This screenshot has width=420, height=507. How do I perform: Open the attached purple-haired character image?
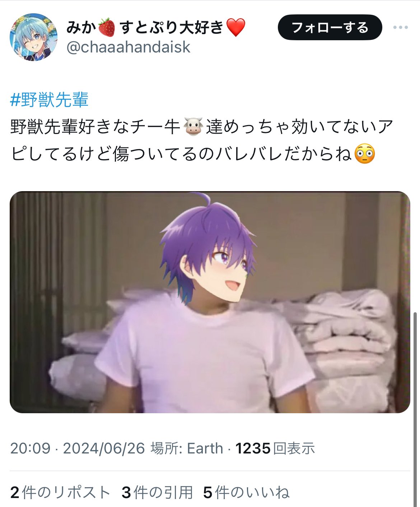tap(210, 302)
